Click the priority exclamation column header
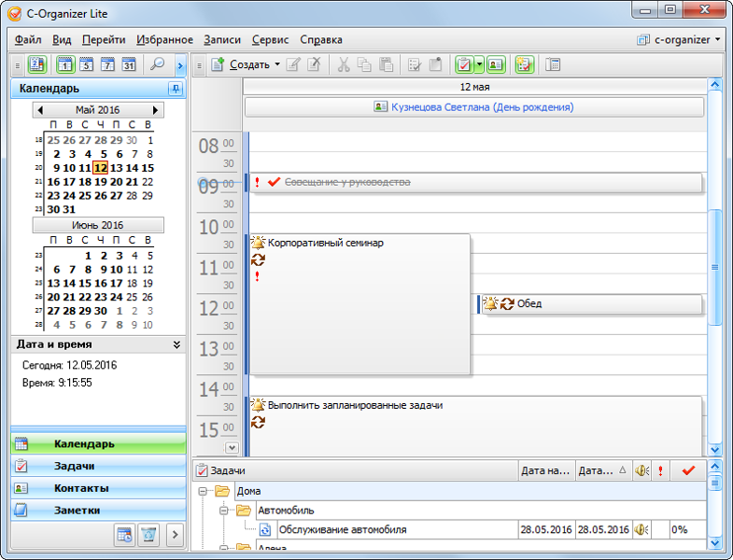733x560 pixels. [660, 470]
